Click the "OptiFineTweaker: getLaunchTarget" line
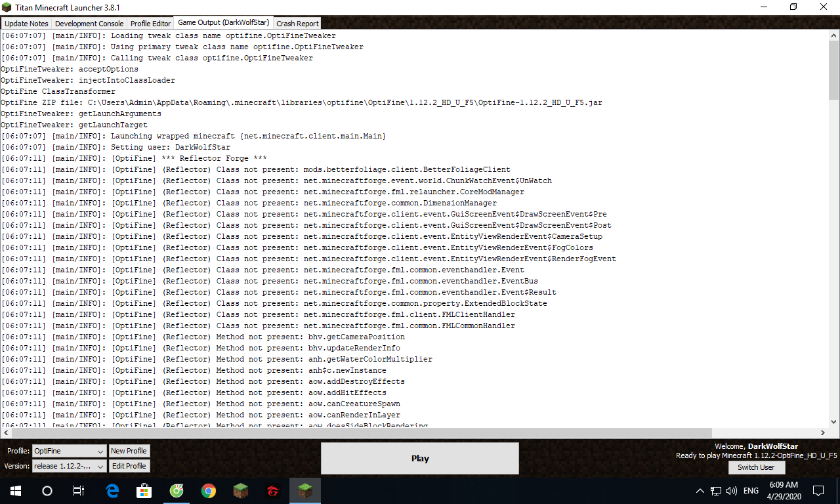 [x=74, y=125]
